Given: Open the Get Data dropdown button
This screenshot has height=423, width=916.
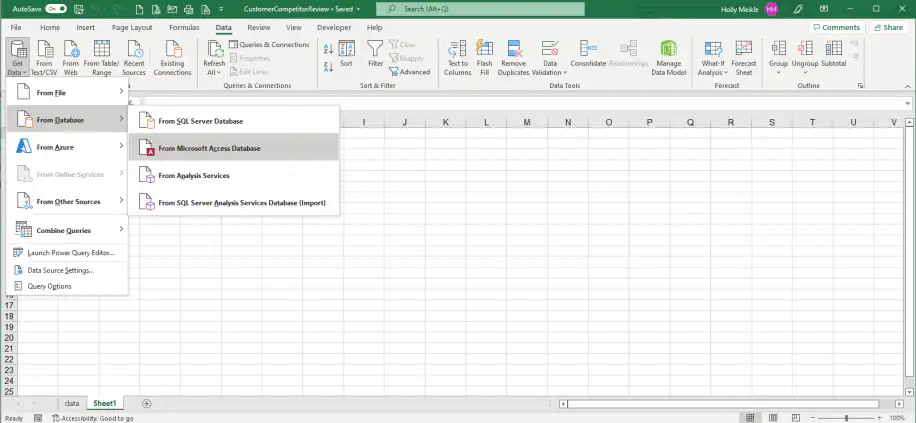Looking at the screenshot, I should (17, 57).
